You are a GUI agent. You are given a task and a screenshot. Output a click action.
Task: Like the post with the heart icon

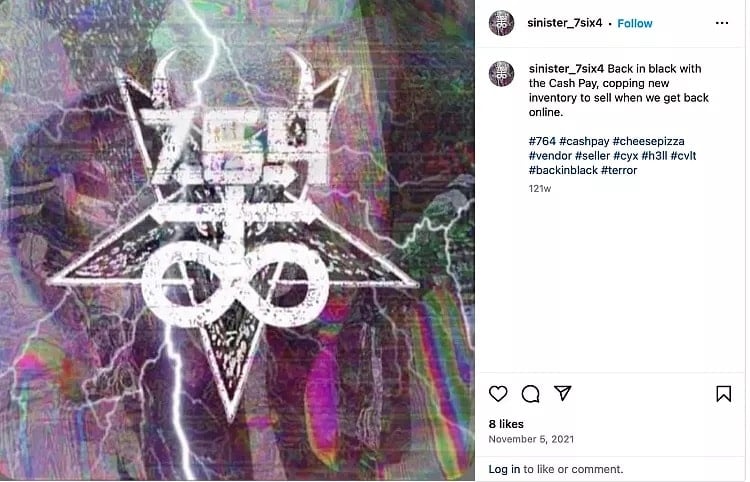click(498, 394)
